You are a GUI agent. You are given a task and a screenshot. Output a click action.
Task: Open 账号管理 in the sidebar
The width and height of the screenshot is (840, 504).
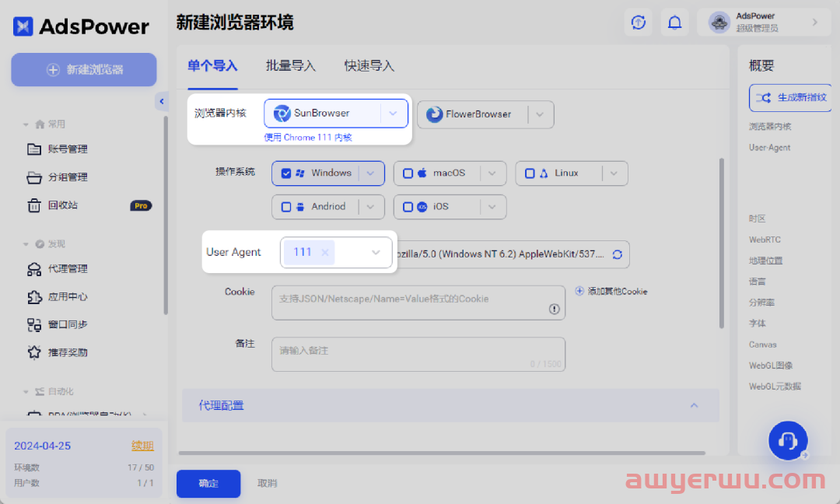(68, 149)
